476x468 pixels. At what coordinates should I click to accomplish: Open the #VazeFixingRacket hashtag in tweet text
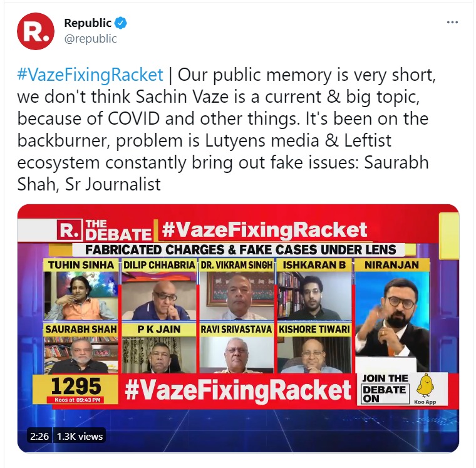[90, 75]
